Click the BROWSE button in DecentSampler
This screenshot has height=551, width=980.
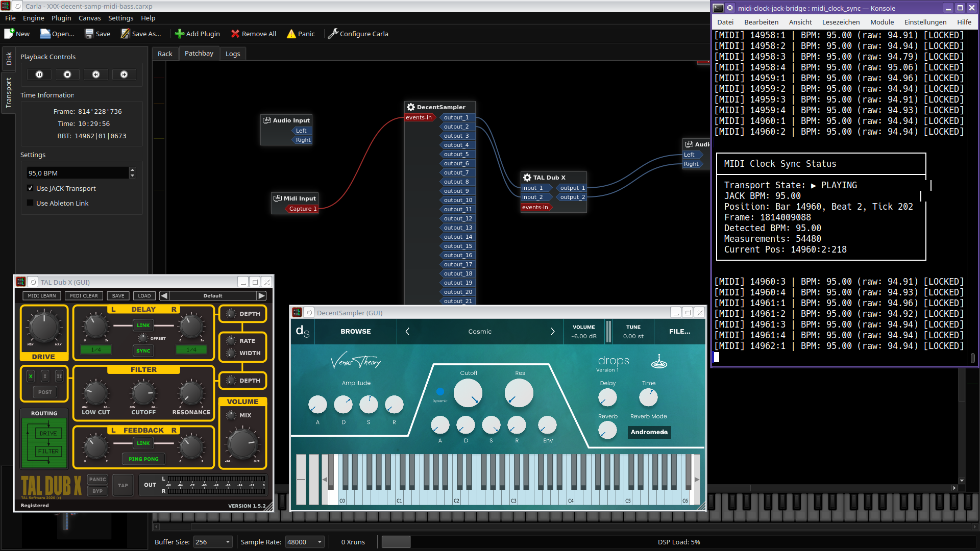pyautogui.click(x=356, y=332)
